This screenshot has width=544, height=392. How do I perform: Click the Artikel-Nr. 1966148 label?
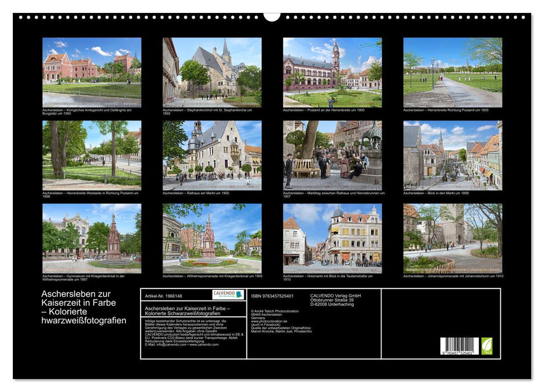(x=164, y=296)
